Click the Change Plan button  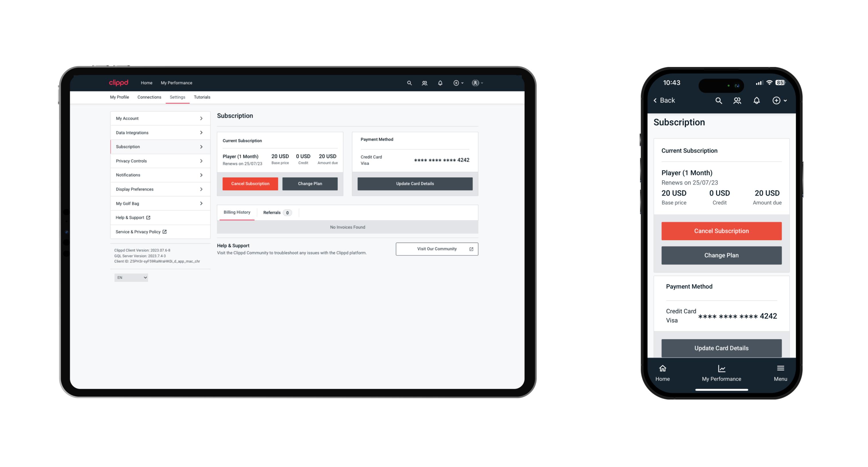[309, 183]
